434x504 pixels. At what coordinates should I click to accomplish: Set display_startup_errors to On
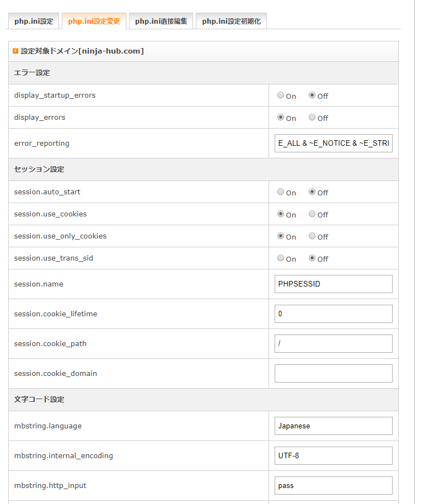coord(281,96)
